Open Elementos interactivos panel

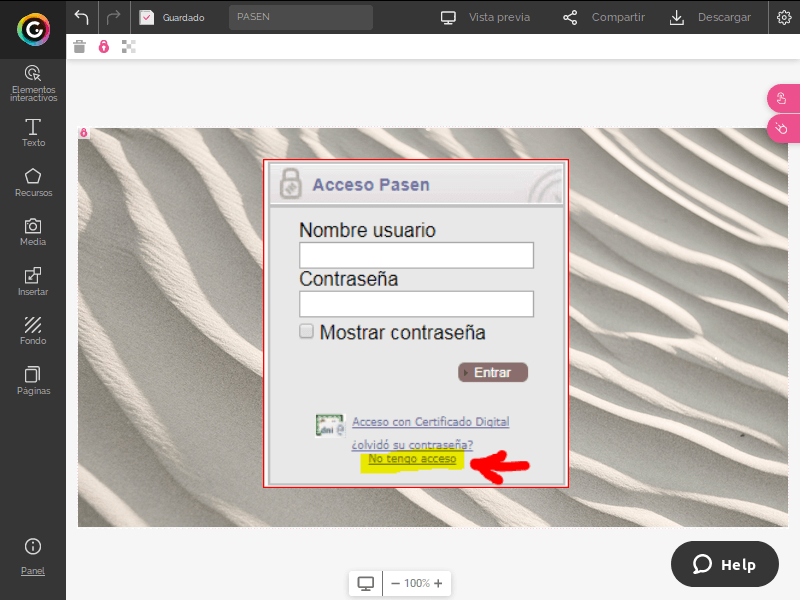tap(33, 83)
